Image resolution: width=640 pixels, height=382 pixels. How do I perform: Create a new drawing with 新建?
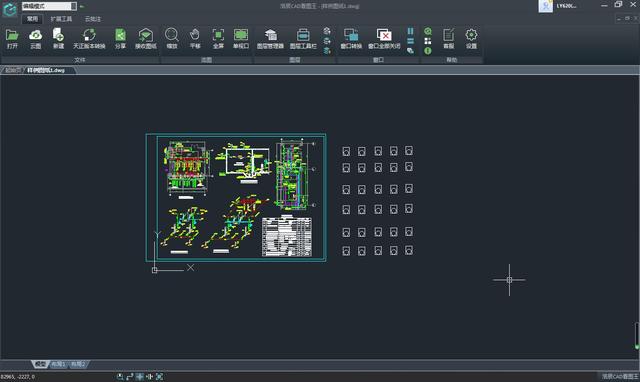click(x=58, y=39)
